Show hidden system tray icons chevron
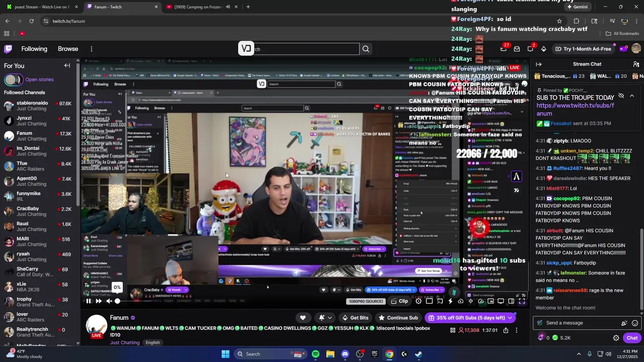Image resolution: width=644 pixels, height=362 pixels. click(x=579, y=354)
